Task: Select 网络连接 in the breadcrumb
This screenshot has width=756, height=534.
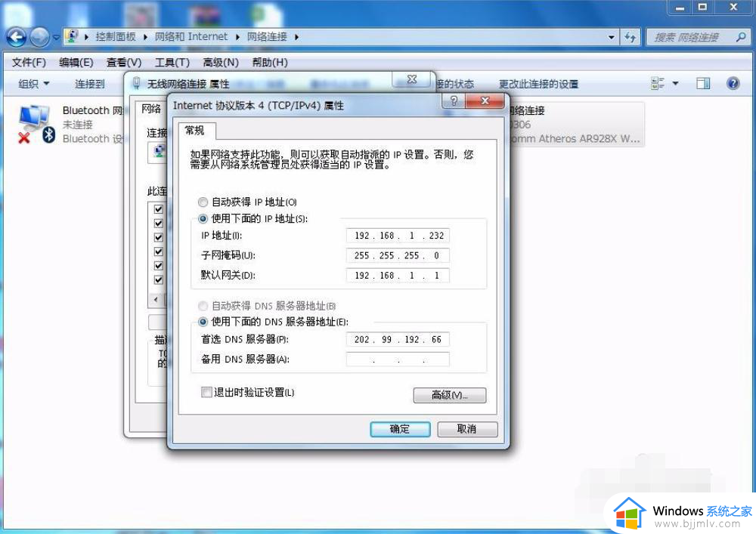Action: pyautogui.click(x=267, y=36)
